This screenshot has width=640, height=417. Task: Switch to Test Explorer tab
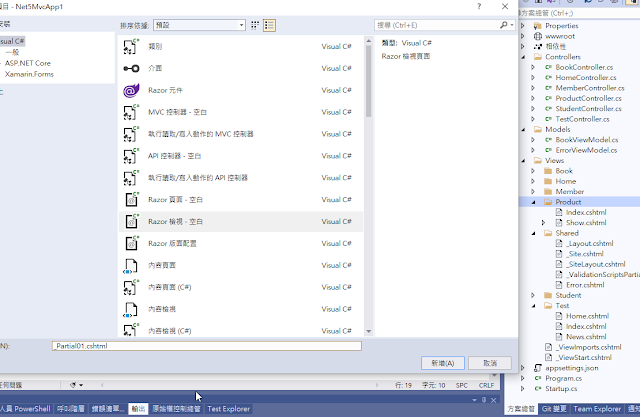point(228,409)
